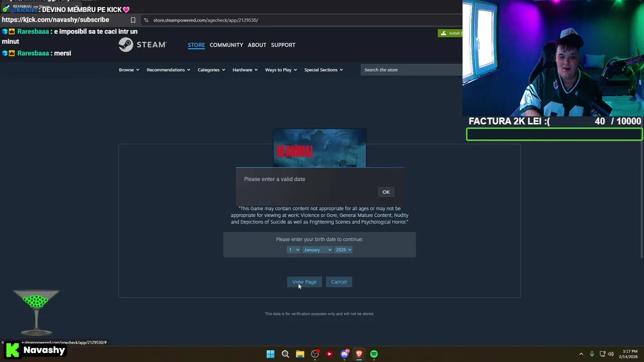Open site settings icon beside the URL
This screenshot has width=644, height=362.
(x=146, y=20)
